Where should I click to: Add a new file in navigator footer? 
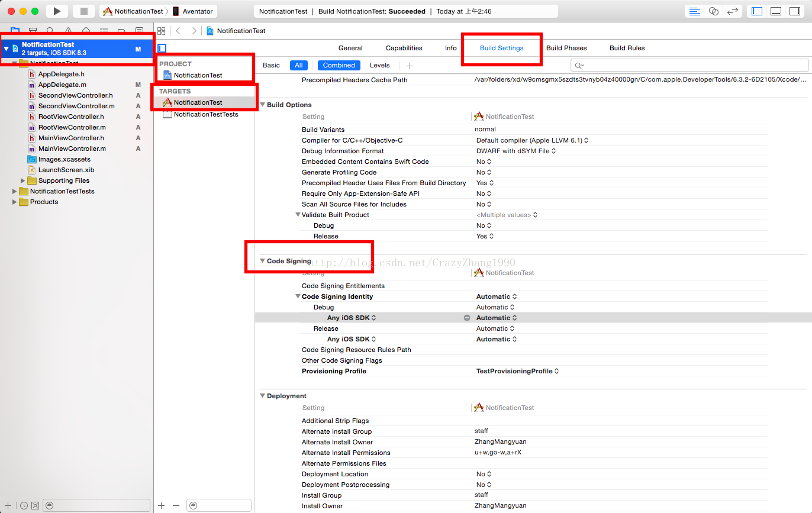[8, 505]
